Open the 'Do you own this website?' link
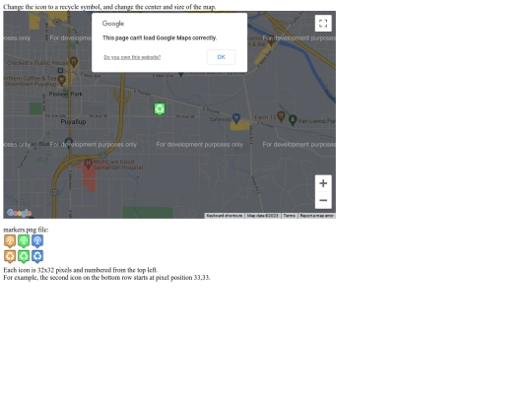 coord(132,57)
